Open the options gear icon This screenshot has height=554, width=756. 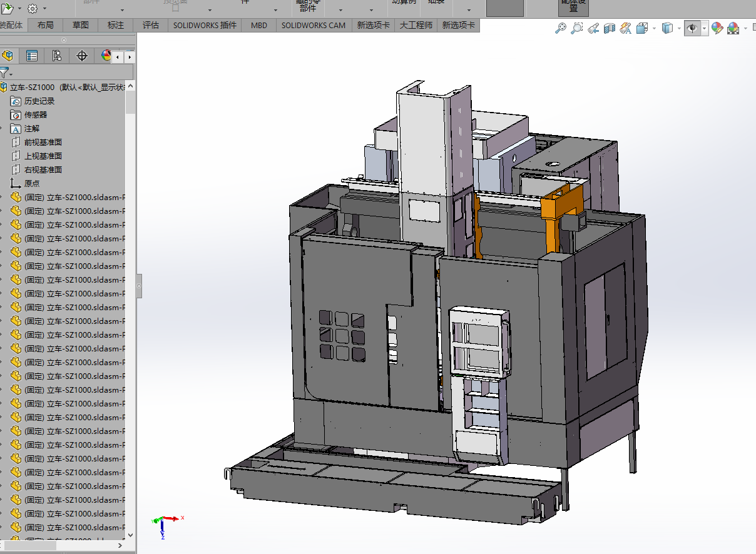click(x=33, y=8)
